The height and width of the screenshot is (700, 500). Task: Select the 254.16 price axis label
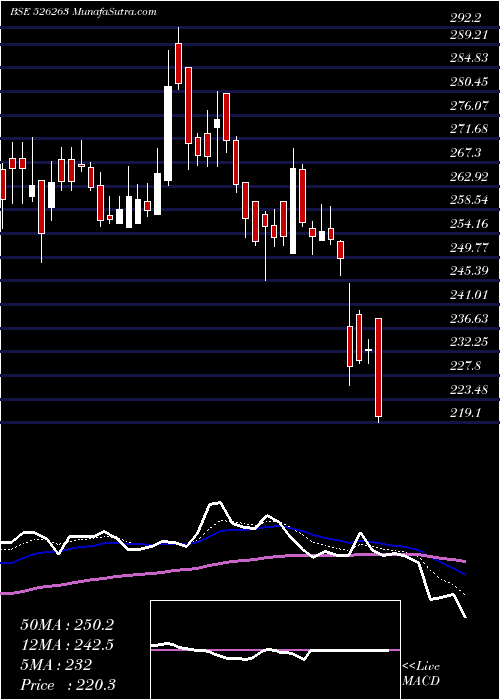point(469,224)
